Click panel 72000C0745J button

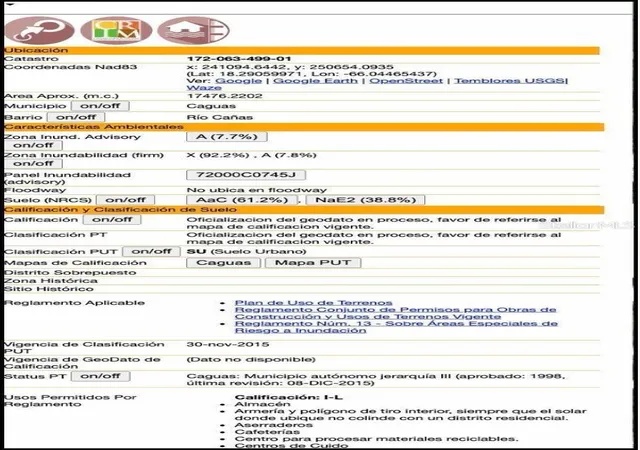click(x=246, y=175)
